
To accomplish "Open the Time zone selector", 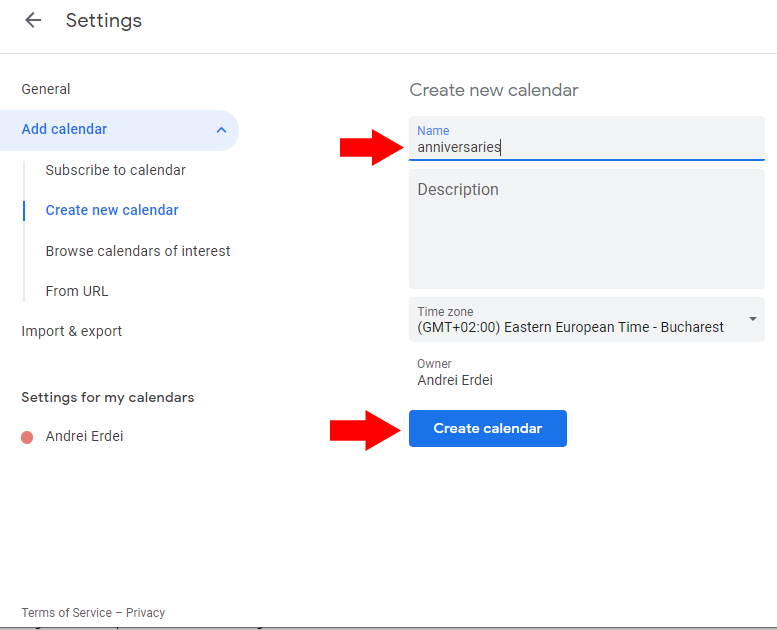I will point(575,320).
